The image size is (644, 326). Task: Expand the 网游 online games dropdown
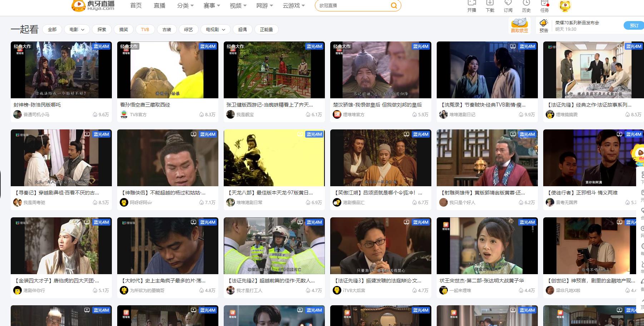(x=264, y=5)
